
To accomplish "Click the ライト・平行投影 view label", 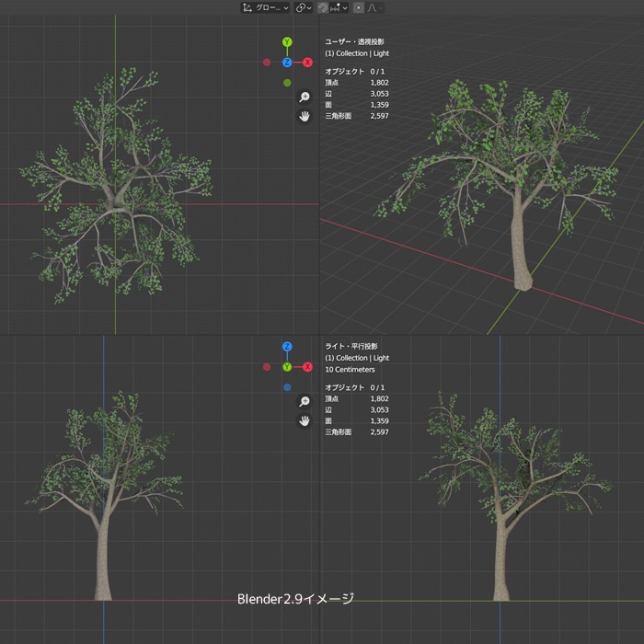I will click(x=351, y=347).
